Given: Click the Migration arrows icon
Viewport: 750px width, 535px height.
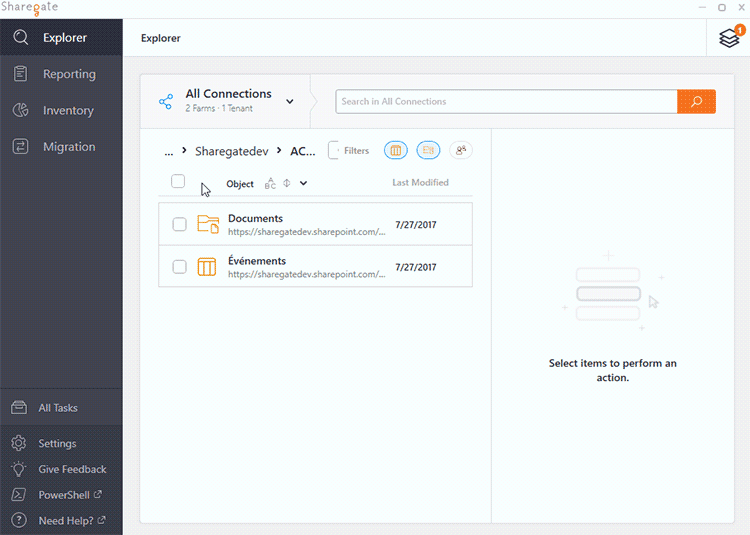Looking at the screenshot, I should coord(20,146).
